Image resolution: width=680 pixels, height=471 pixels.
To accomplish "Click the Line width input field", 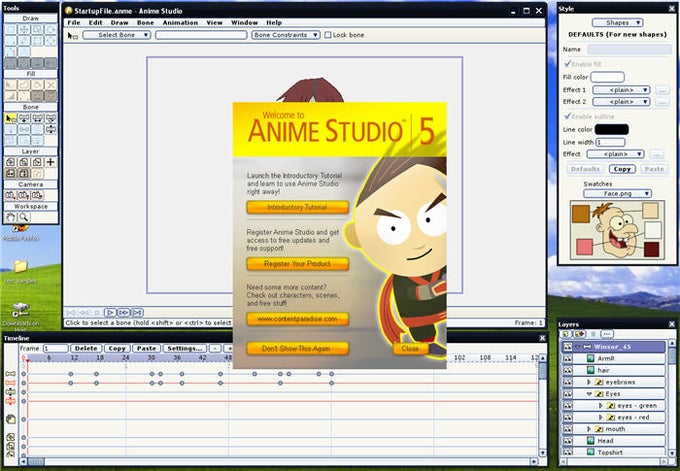I will click(610, 142).
